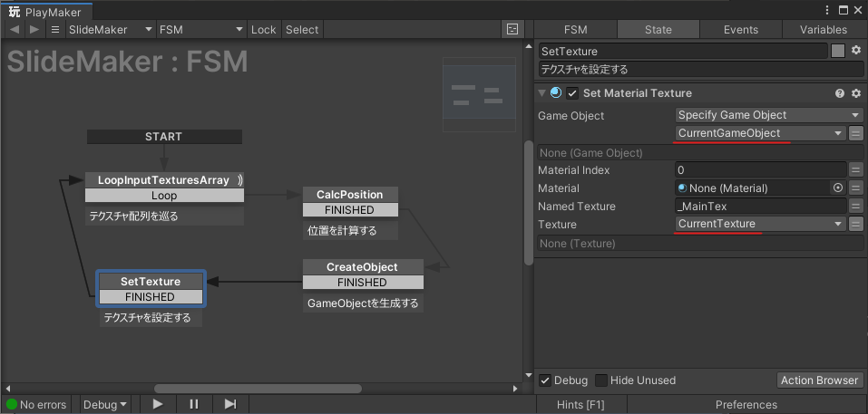The image size is (868, 414).
Task: Open the CurrentTexture variable dropdown
Action: 760,224
